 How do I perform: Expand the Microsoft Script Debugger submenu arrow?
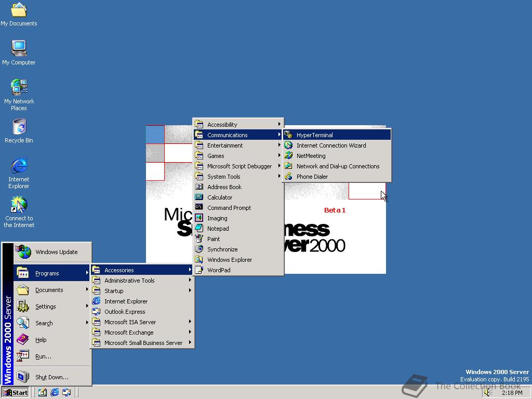279,166
